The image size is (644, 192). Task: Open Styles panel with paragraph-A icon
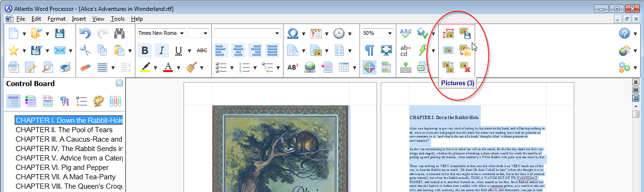coord(65,101)
